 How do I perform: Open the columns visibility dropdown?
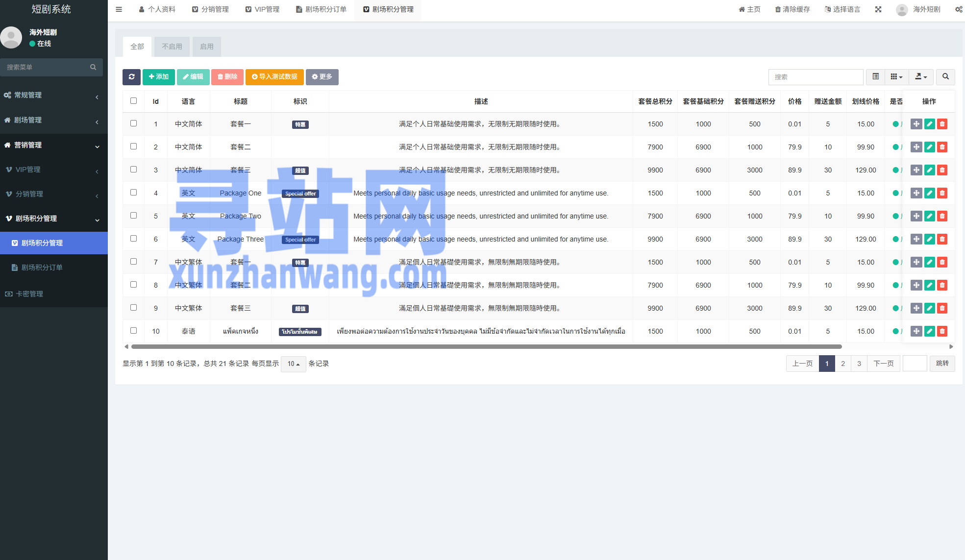[x=896, y=77]
